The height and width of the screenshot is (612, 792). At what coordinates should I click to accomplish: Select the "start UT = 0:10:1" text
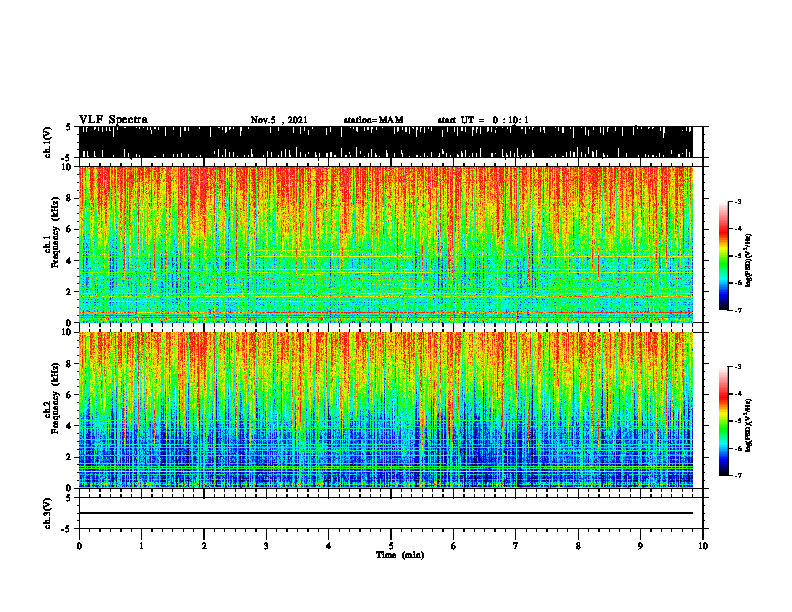pos(483,120)
